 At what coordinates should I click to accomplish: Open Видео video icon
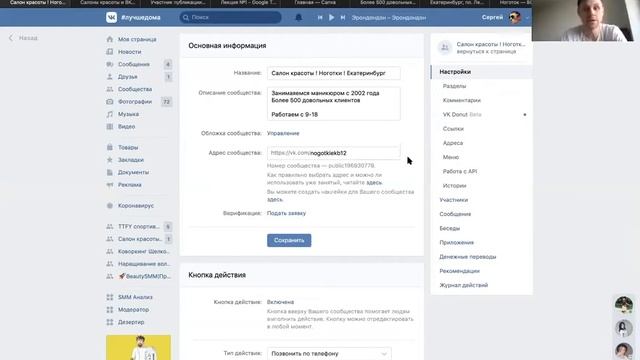(110, 127)
